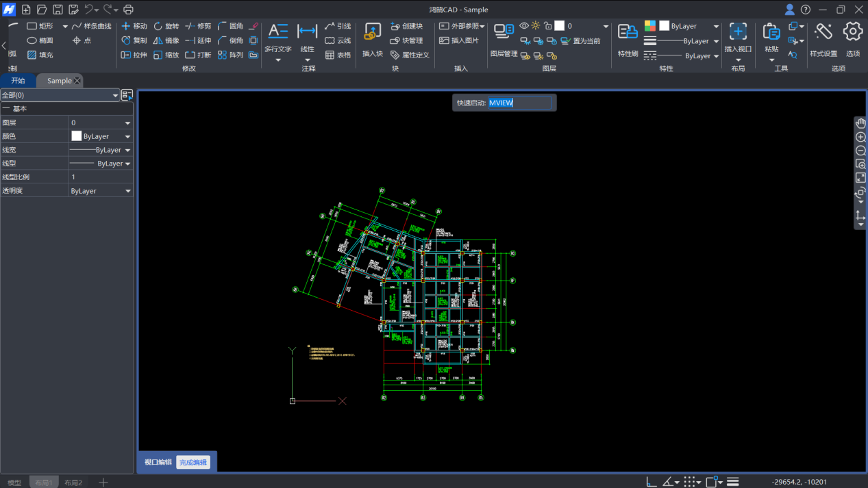Open the 外部参照 dropdown menu
This screenshot has width=868, height=488.
click(x=462, y=26)
